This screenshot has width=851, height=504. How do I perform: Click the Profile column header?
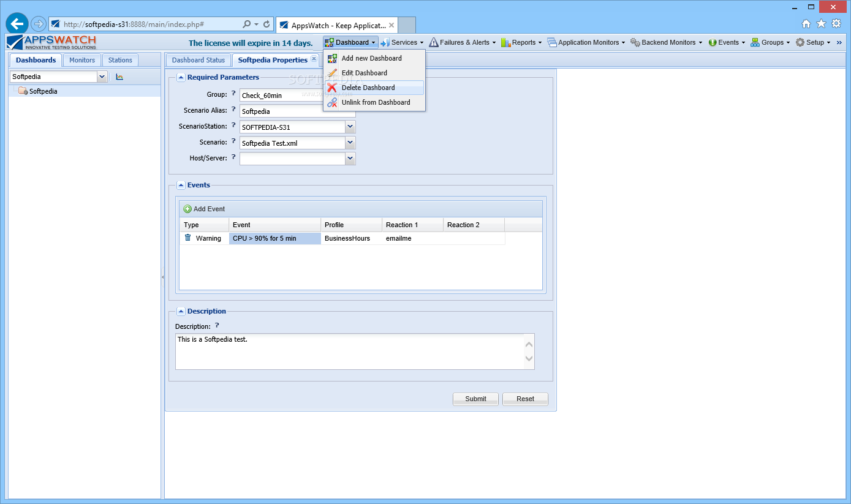(352, 225)
